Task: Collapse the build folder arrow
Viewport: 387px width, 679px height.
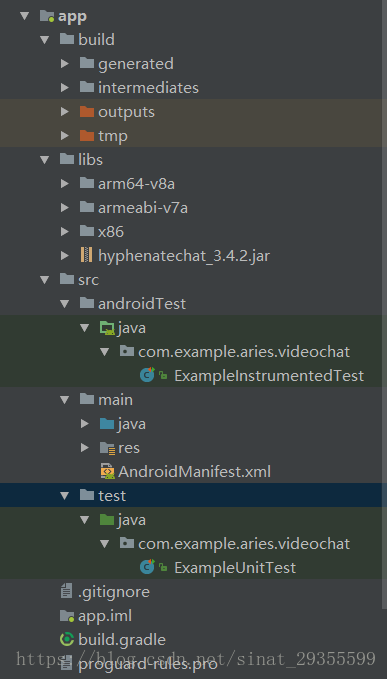Action: [45, 40]
